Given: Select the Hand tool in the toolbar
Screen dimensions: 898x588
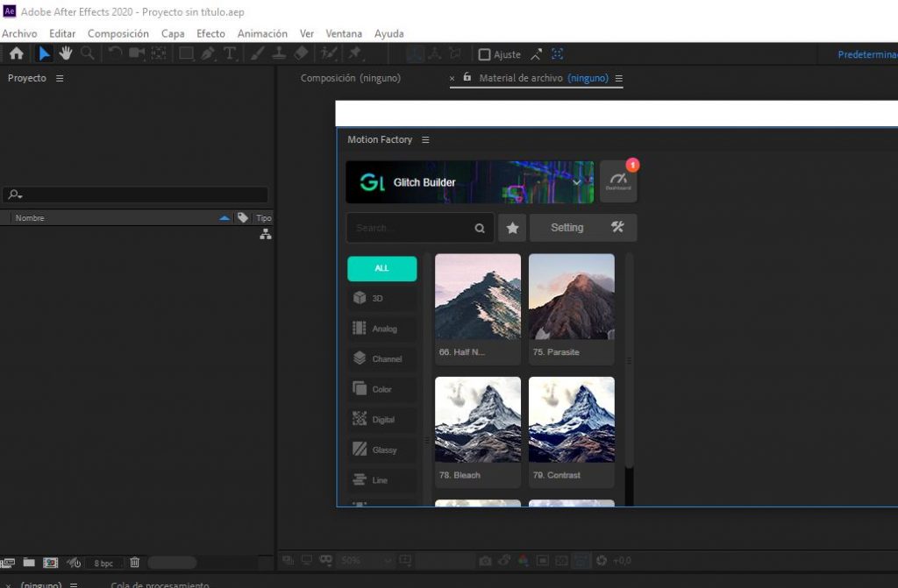Looking at the screenshot, I should pos(65,53).
